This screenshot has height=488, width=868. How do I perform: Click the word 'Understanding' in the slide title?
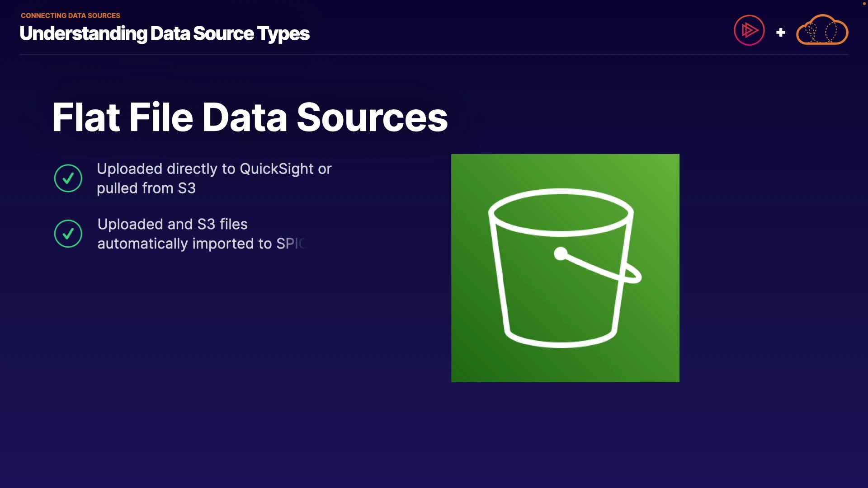tap(83, 34)
